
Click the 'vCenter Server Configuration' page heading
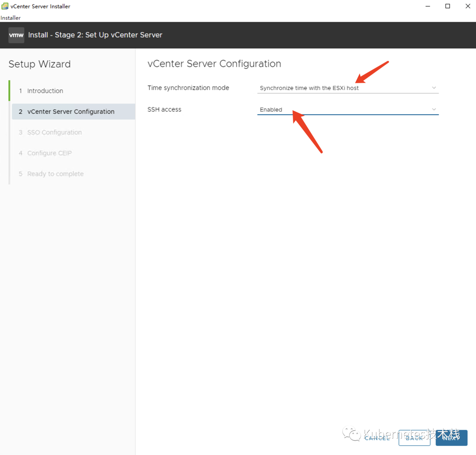214,64
